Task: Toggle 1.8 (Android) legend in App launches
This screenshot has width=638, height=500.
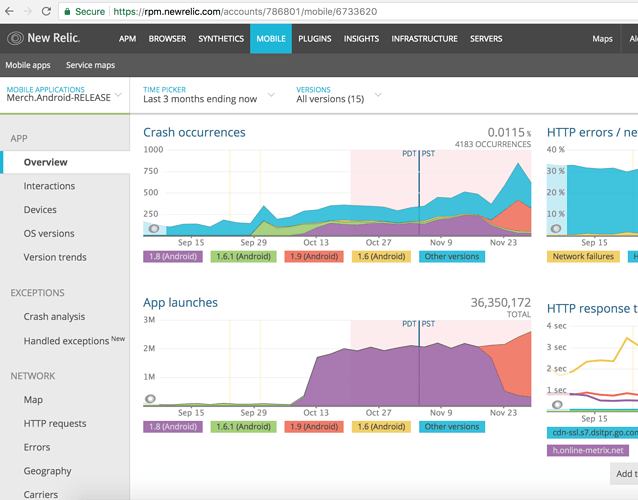Action: click(173, 427)
